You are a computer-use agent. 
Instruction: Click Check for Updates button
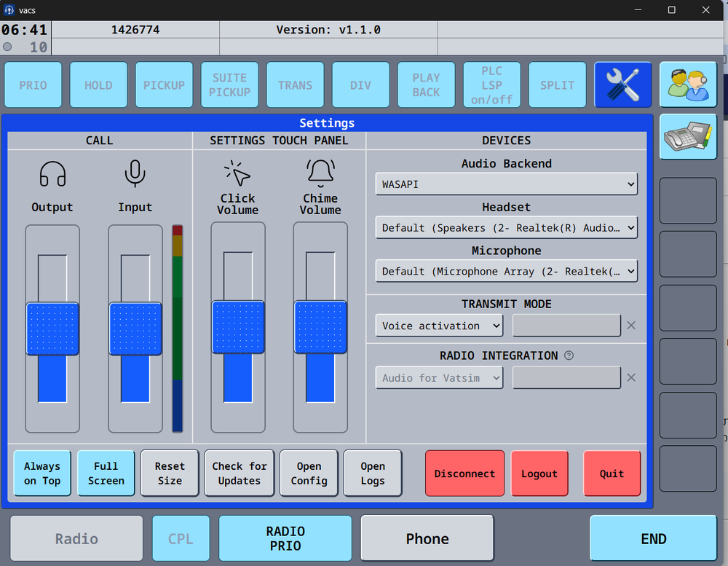click(x=240, y=473)
